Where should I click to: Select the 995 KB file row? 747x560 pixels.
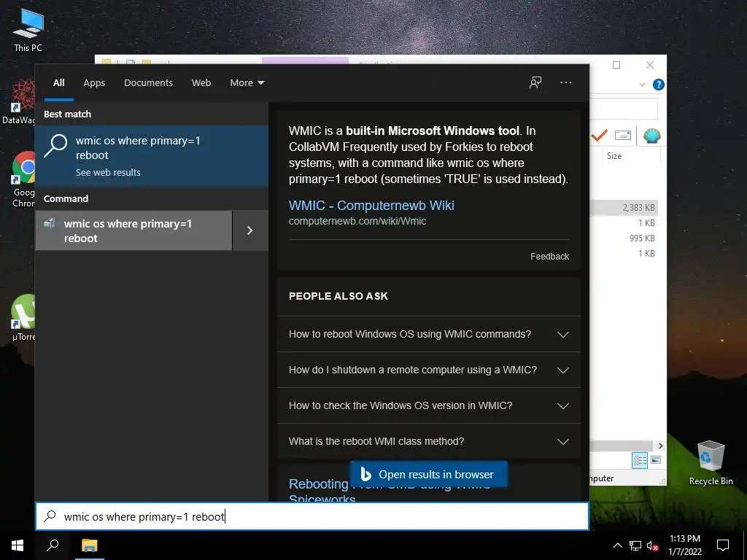click(624, 238)
